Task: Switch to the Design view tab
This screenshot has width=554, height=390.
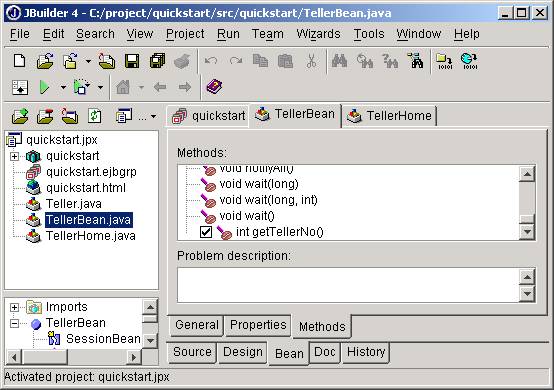Action: (x=243, y=352)
